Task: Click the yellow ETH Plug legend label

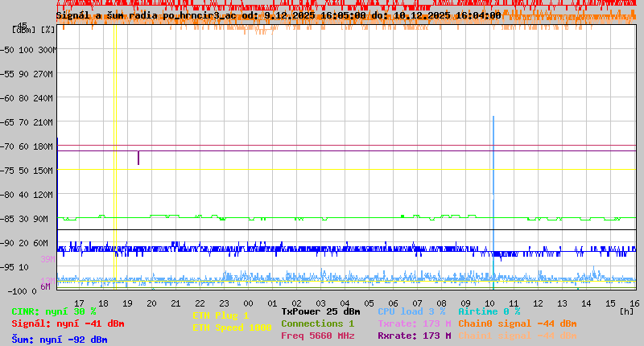Action: tap(221, 315)
